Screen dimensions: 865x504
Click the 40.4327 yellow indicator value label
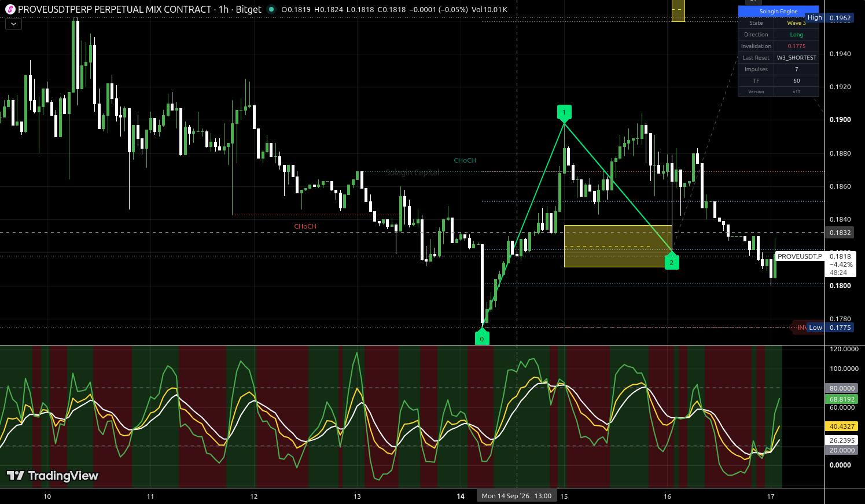pyautogui.click(x=842, y=426)
